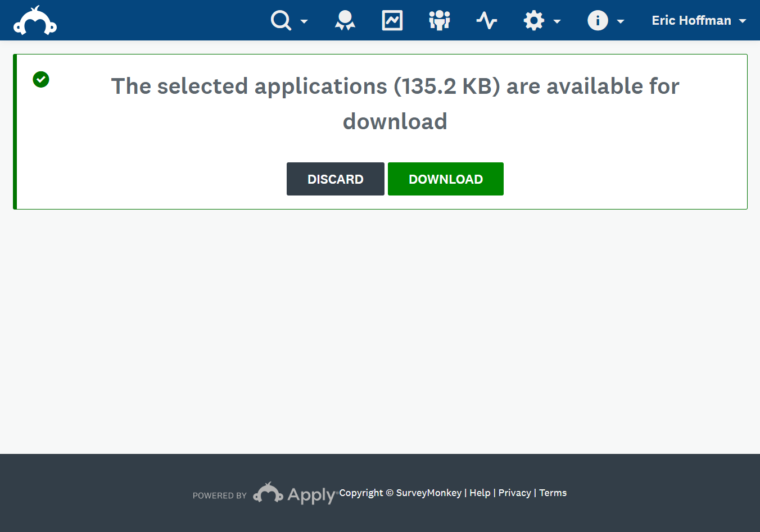Image resolution: width=760 pixels, height=532 pixels.
Task: Open the activity pulse icon
Action: tap(487, 21)
